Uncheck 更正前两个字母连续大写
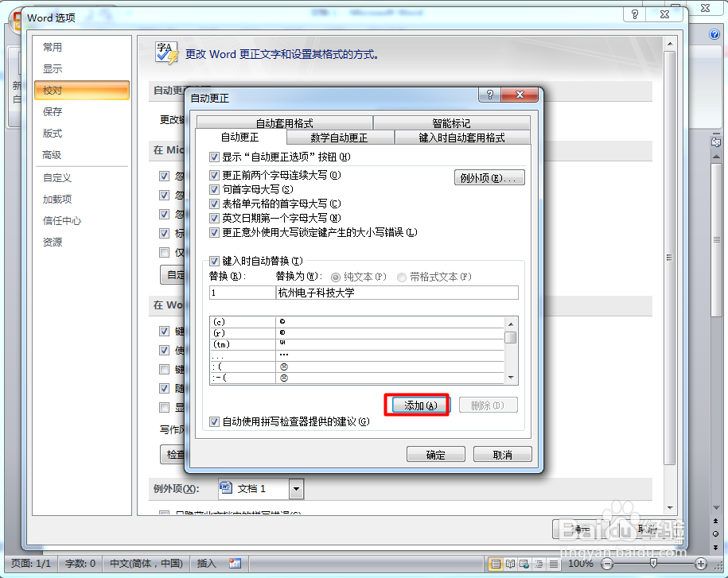728x578 pixels. tap(214, 175)
